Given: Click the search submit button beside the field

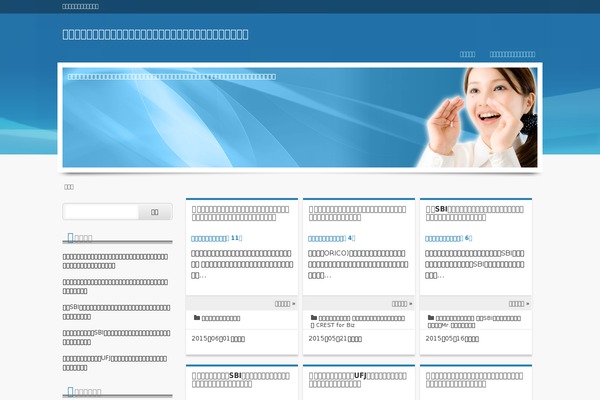Looking at the screenshot, I should click(155, 212).
